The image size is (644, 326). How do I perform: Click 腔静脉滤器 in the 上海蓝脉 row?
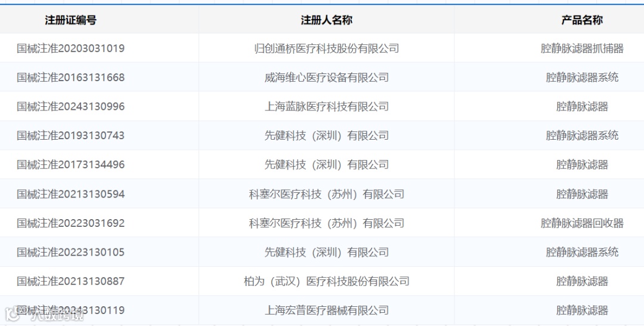pos(582,106)
